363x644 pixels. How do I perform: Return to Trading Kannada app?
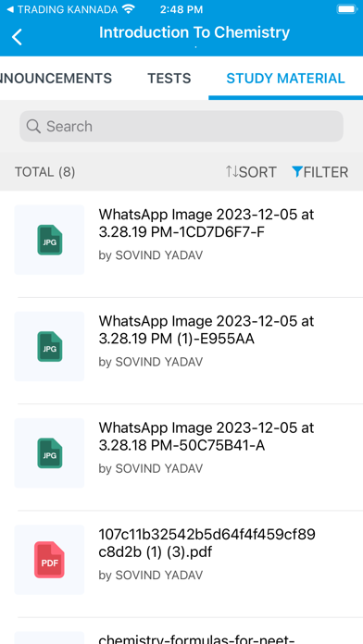point(62,9)
